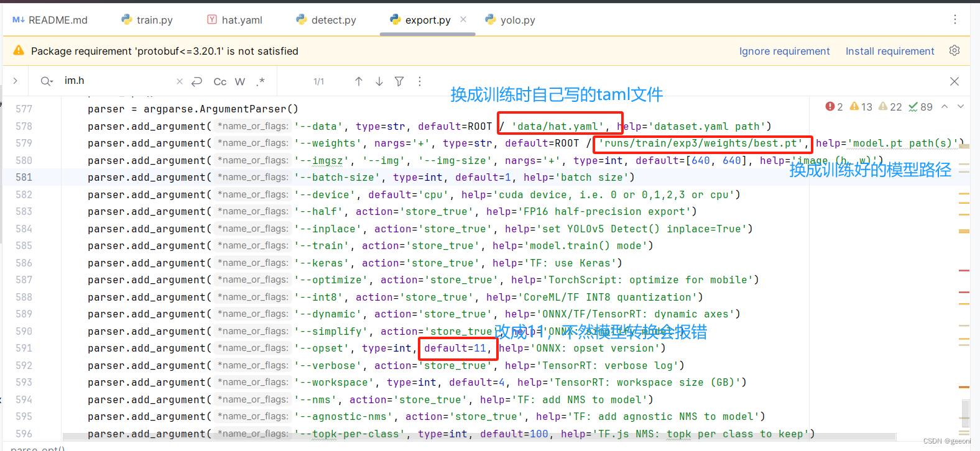Click the 89 typos indicator

(x=920, y=107)
